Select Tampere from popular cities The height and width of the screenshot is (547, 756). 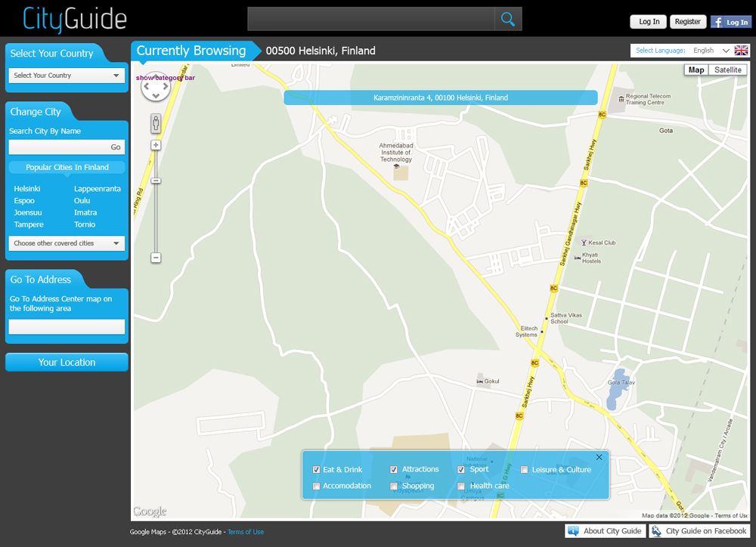[29, 224]
